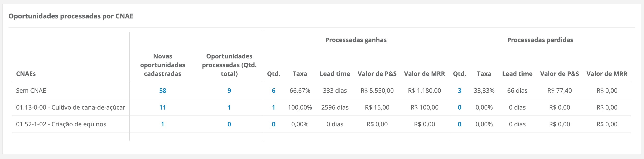This screenshot has width=644, height=159.
Task: Click lost quantity link for Cultivo de cana-de-açúcar
Action: pyautogui.click(x=459, y=107)
